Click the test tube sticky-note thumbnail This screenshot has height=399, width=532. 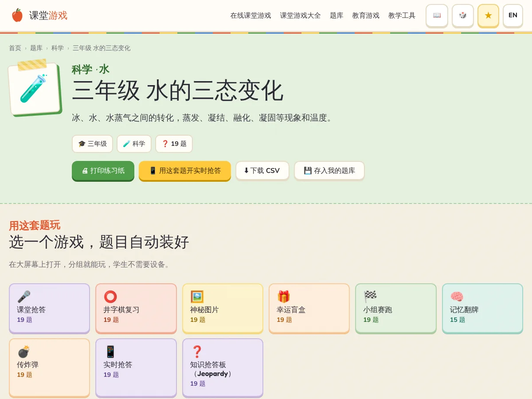[x=34, y=88]
